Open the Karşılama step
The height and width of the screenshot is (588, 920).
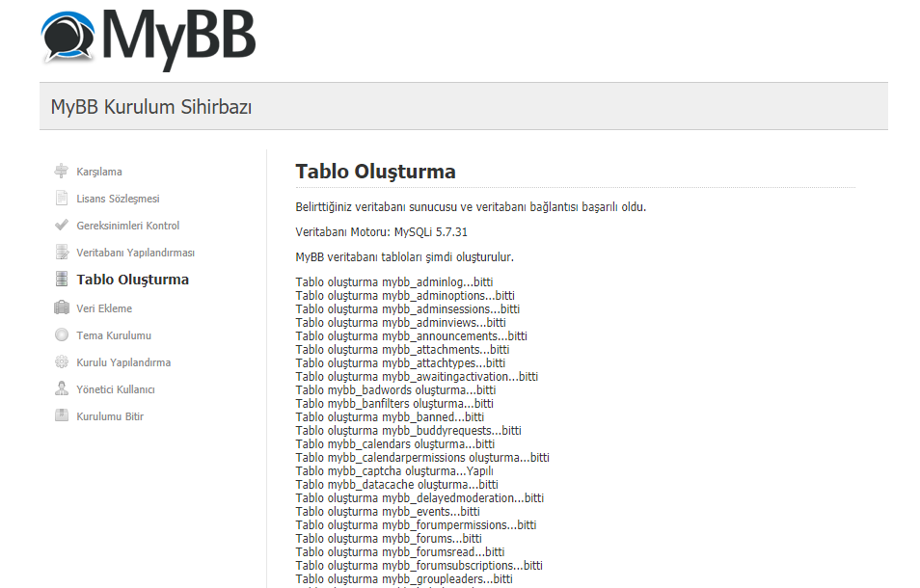point(99,172)
